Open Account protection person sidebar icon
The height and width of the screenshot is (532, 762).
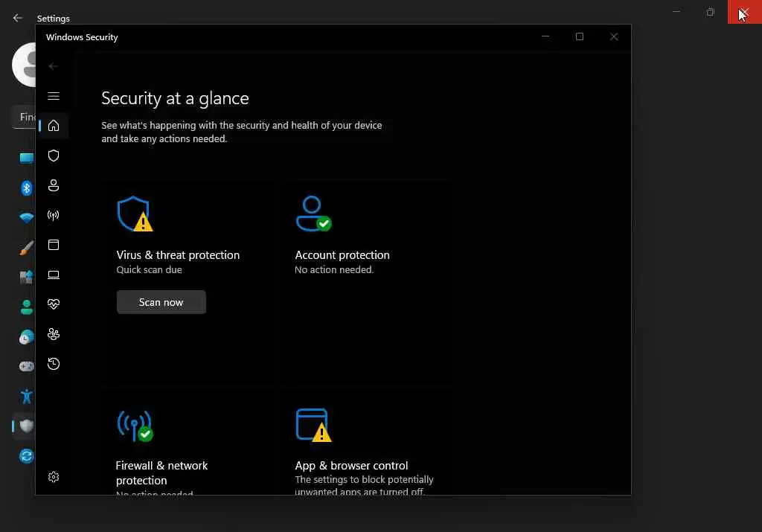[54, 185]
